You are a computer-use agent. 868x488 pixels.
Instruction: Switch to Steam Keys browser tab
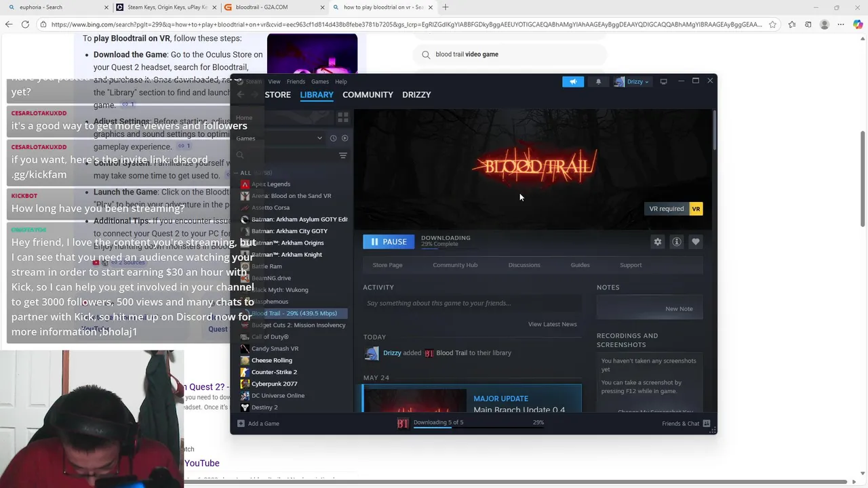click(166, 7)
